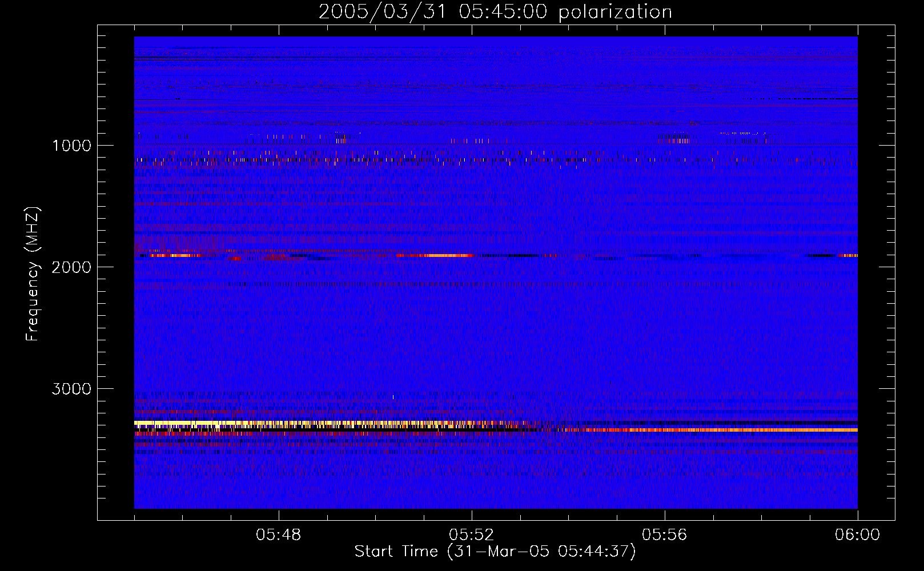Click the 06:00 time tick label
924x571 pixels.
tap(858, 535)
